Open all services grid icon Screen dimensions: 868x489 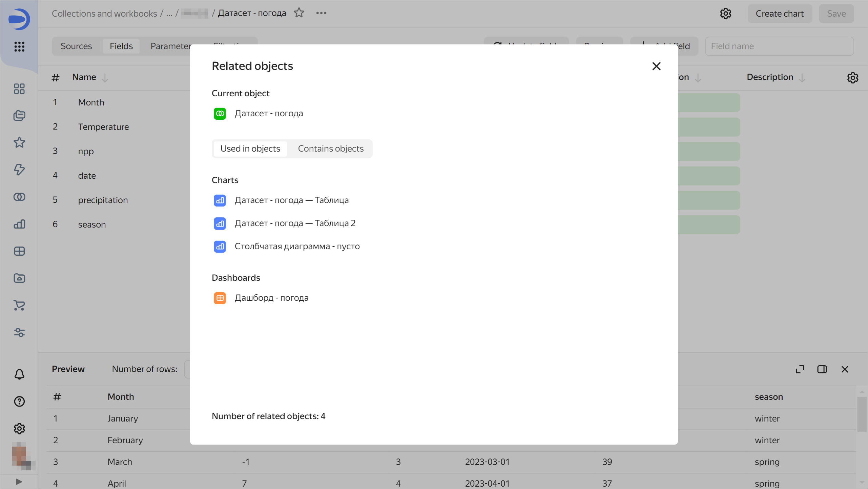pos(19,46)
